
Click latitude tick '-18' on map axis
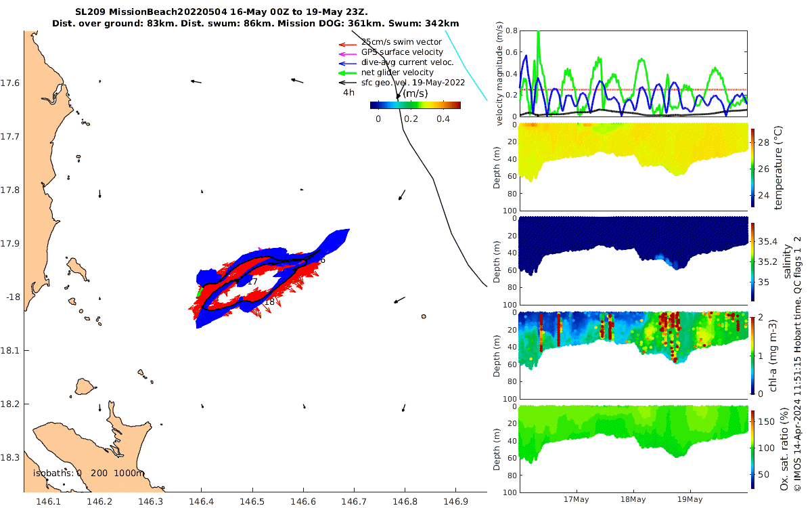pos(12,297)
